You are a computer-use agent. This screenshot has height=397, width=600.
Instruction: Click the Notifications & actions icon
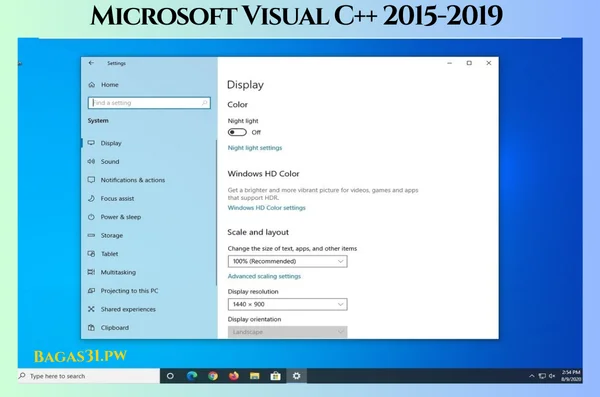(x=91, y=180)
